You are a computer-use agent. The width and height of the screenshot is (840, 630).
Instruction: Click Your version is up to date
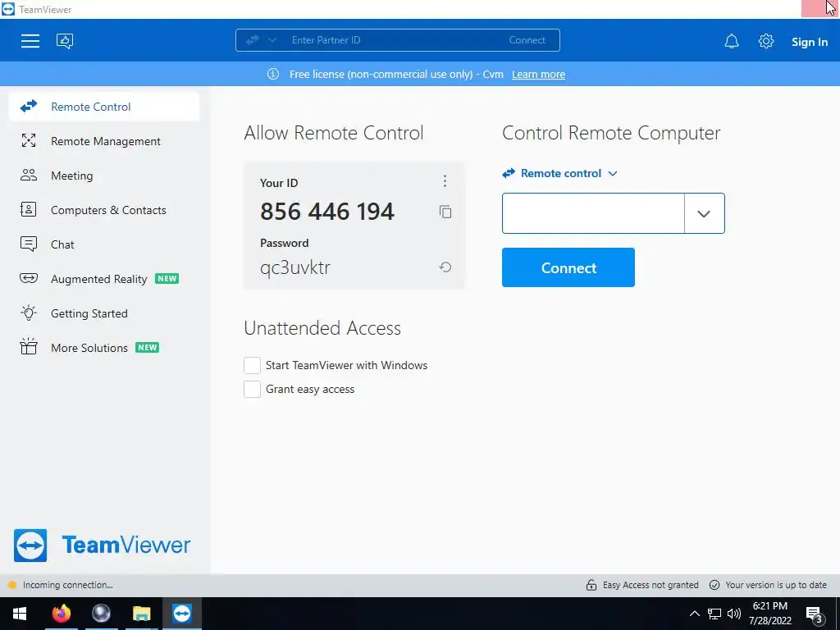point(776,585)
